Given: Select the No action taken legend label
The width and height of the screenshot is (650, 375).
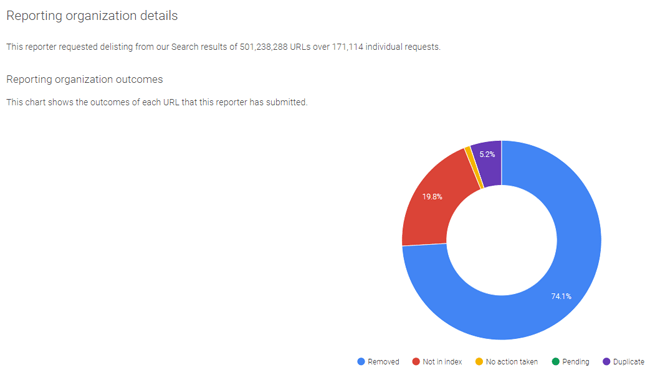Looking at the screenshot, I should click(x=512, y=362).
